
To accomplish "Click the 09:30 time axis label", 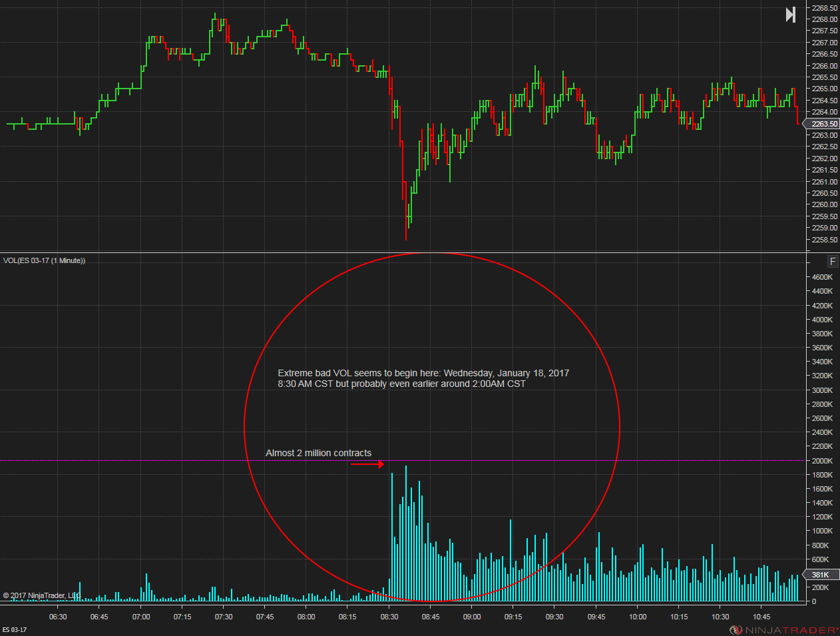I will point(554,617).
